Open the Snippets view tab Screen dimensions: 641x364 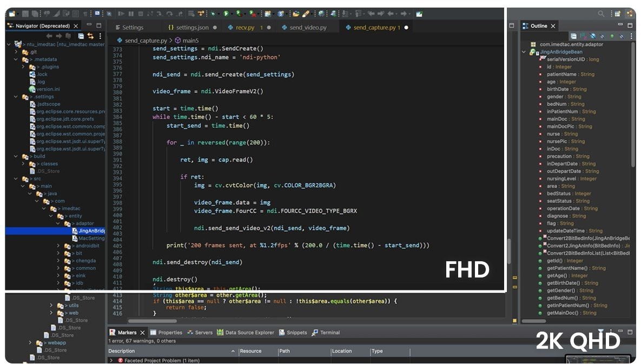293,333
